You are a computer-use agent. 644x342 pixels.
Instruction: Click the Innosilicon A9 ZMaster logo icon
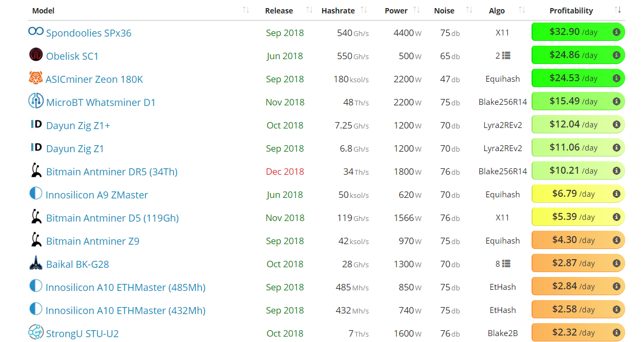click(x=36, y=193)
